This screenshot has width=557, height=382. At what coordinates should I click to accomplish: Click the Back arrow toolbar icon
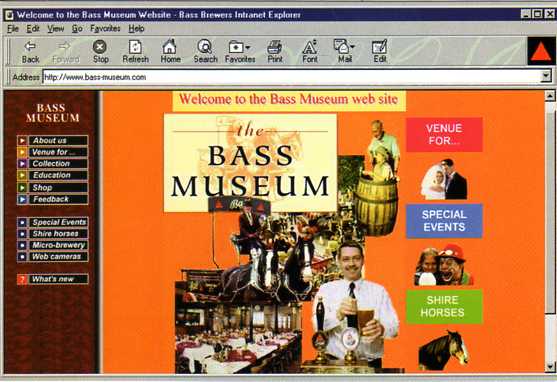(30, 47)
